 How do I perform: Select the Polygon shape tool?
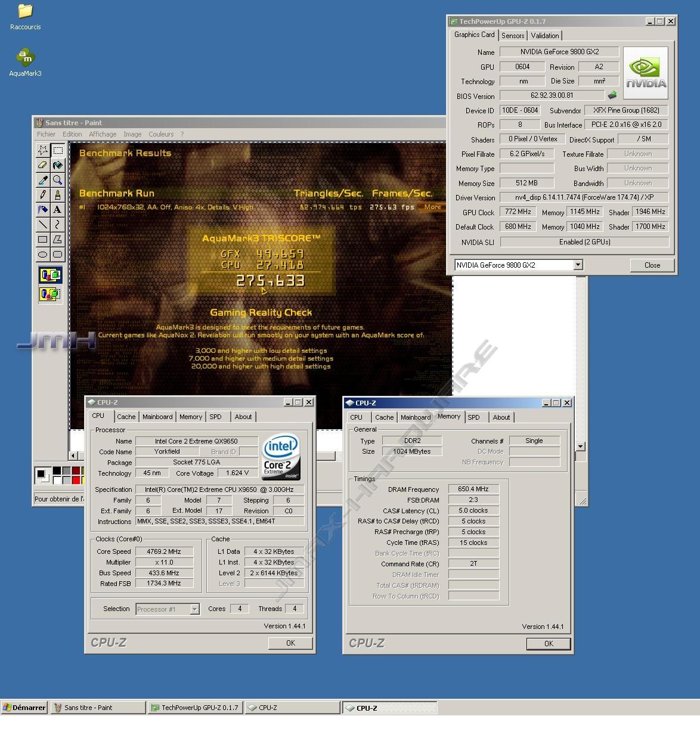(57, 240)
